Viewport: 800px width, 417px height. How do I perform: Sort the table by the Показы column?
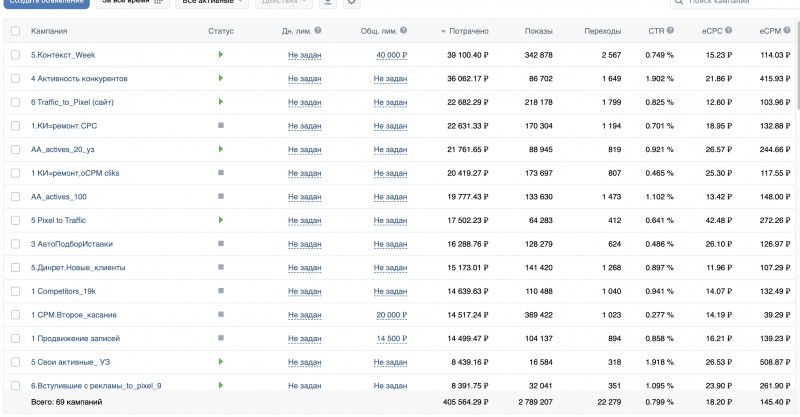pos(538,32)
